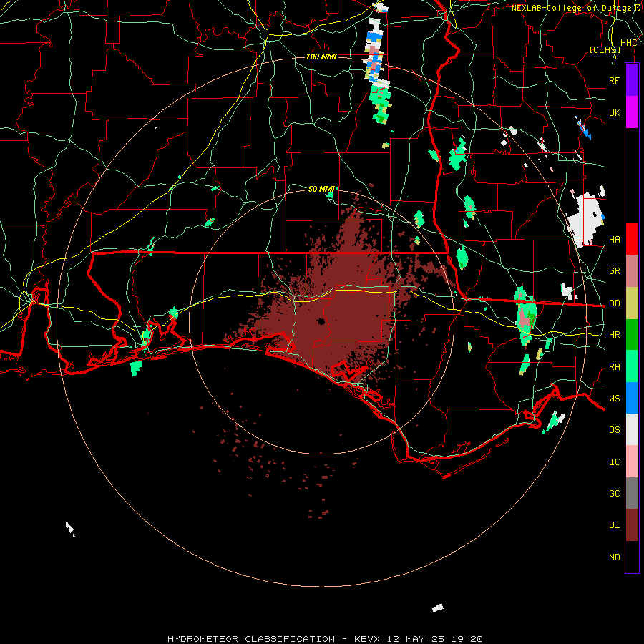Screen dimensions: 644x644
Task: Click the BD yellow legend swatch
Action: click(632, 303)
